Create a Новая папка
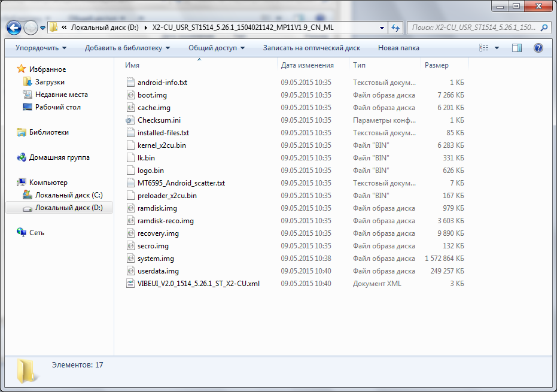Screen dimensions: 557x392 click(x=398, y=48)
